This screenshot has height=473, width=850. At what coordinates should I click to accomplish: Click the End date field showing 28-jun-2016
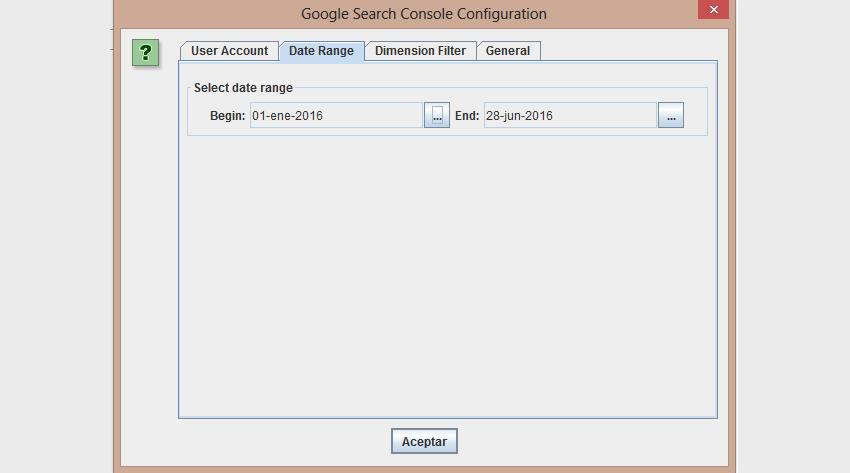(x=570, y=115)
